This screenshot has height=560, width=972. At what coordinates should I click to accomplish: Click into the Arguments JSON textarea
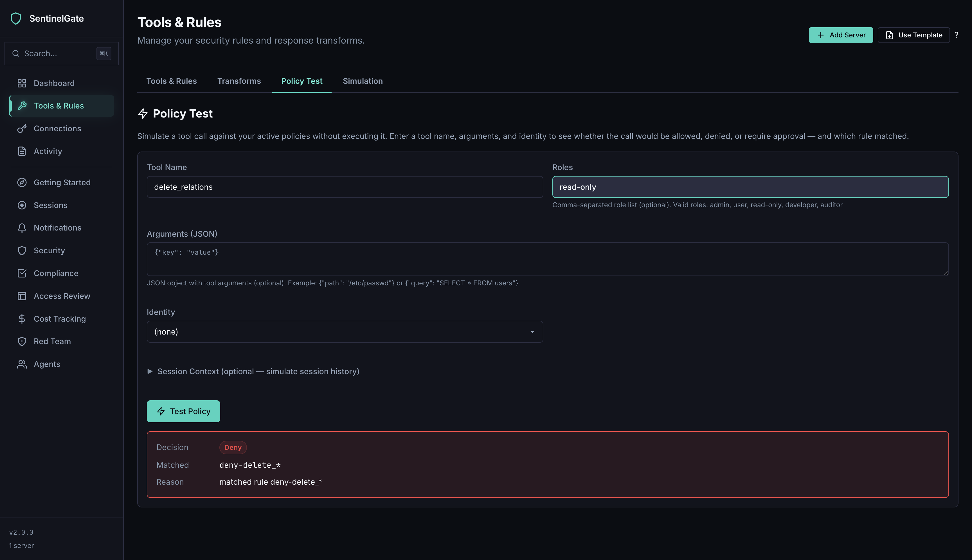pyautogui.click(x=547, y=259)
